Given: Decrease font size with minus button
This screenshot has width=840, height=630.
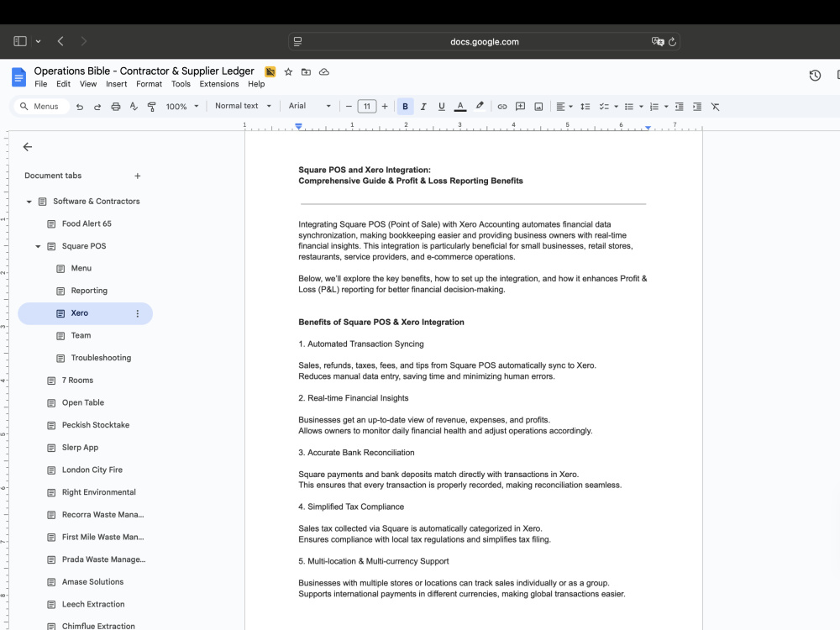Looking at the screenshot, I should (x=349, y=107).
